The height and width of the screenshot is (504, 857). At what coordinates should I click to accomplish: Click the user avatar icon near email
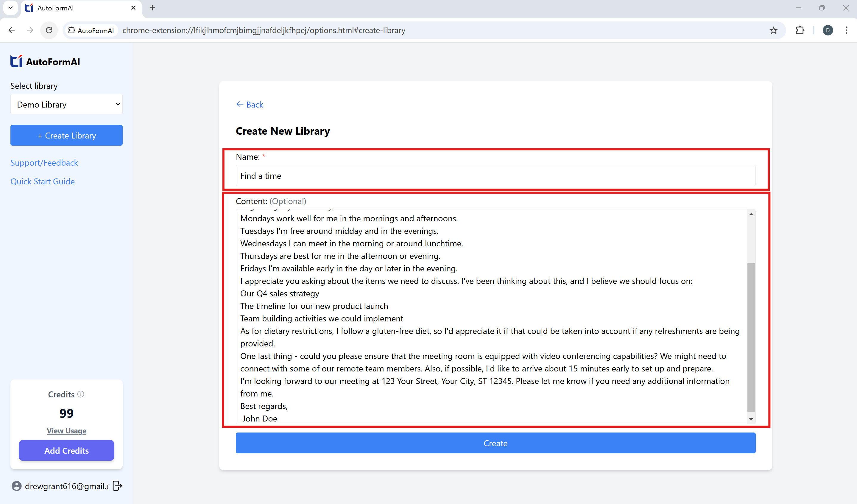[16, 486]
